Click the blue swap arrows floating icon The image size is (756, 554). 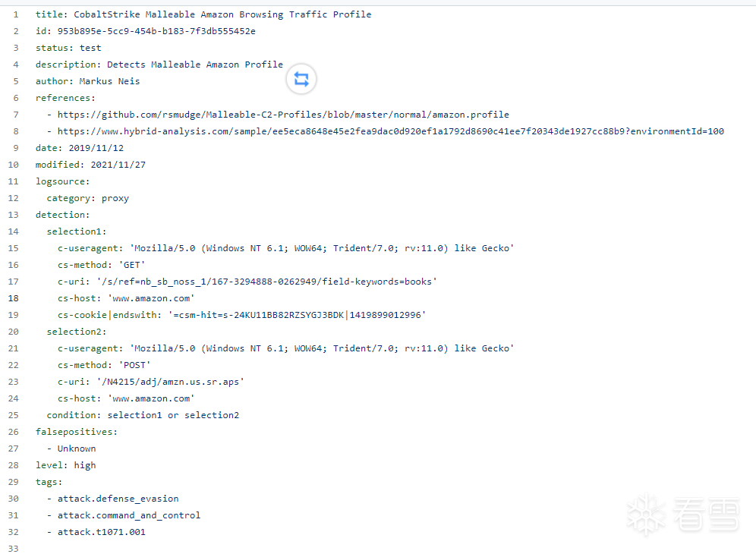coord(301,79)
